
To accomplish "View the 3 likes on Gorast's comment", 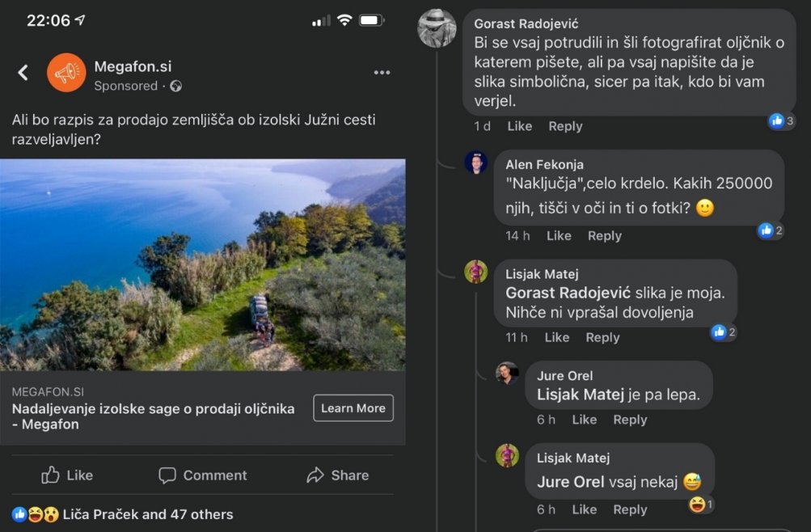I will (x=781, y=121).
